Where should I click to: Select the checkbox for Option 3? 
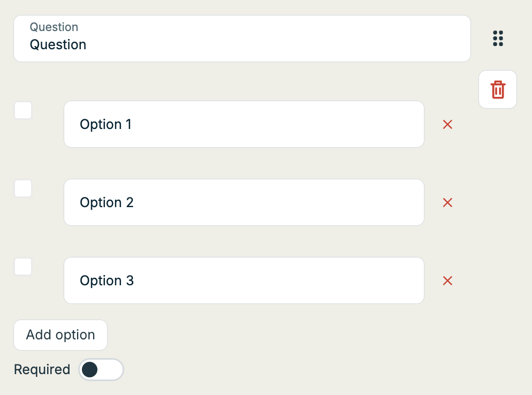(23, 267)
